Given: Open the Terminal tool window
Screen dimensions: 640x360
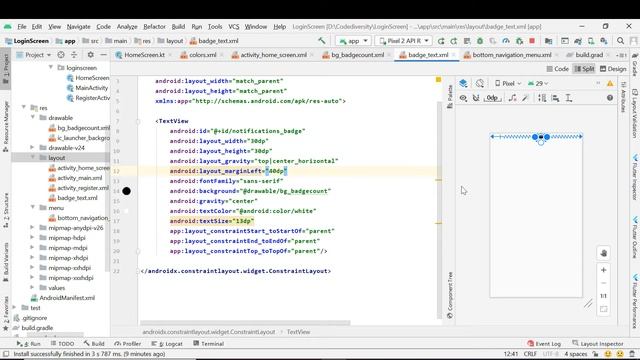Looking at the screenshot, I should (209, 344).
